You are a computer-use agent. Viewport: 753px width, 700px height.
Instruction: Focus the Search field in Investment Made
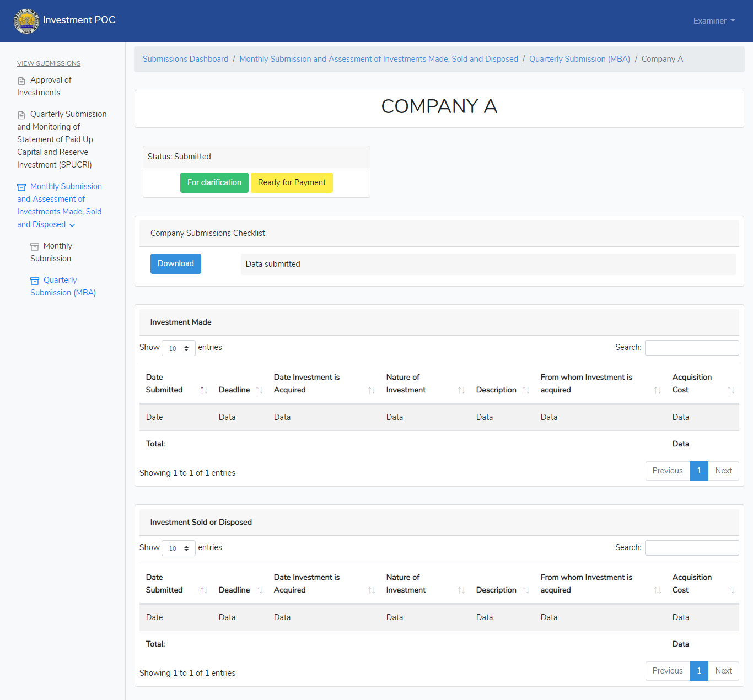(x=692, y=348)
